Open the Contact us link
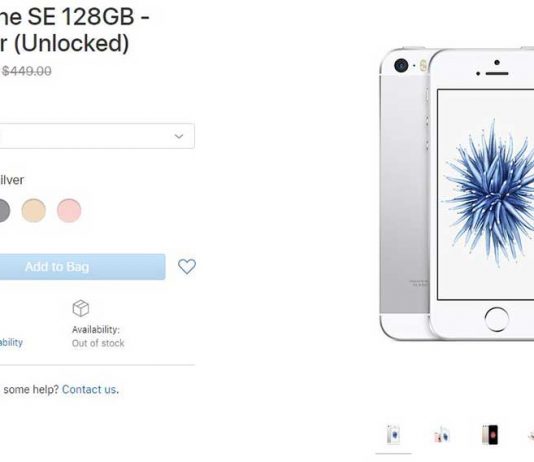This screenshot has height=462, width=534. [90, 389]
